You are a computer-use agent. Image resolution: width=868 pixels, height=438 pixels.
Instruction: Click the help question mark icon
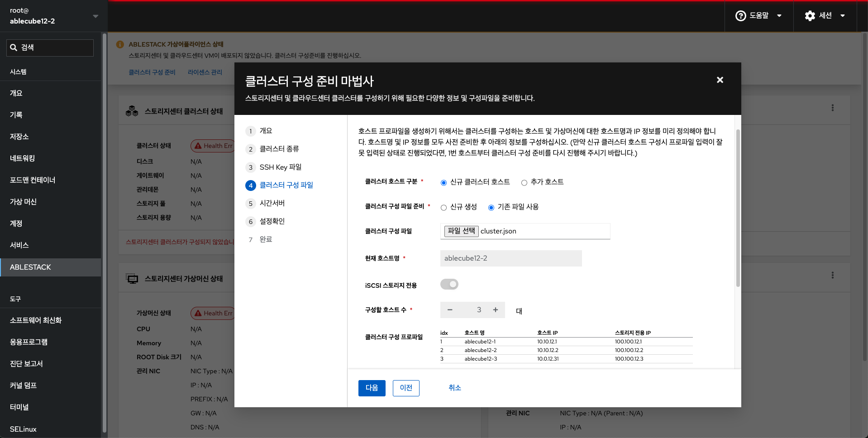[x=740, y=16]
